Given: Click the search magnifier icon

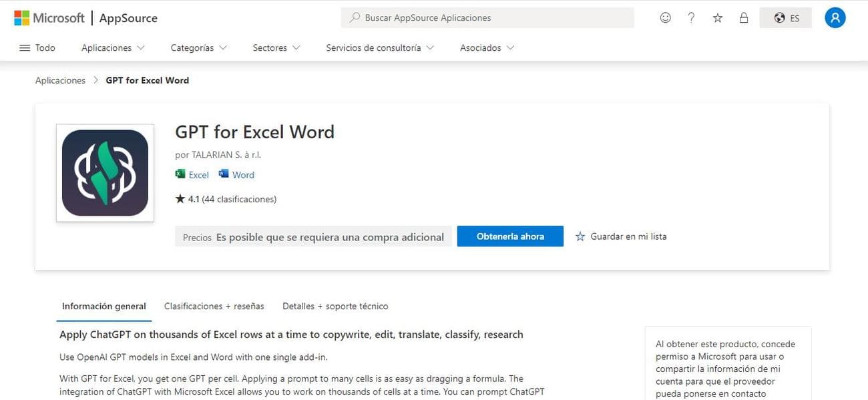Looking at the screenshot, I should tap(355, 18).
